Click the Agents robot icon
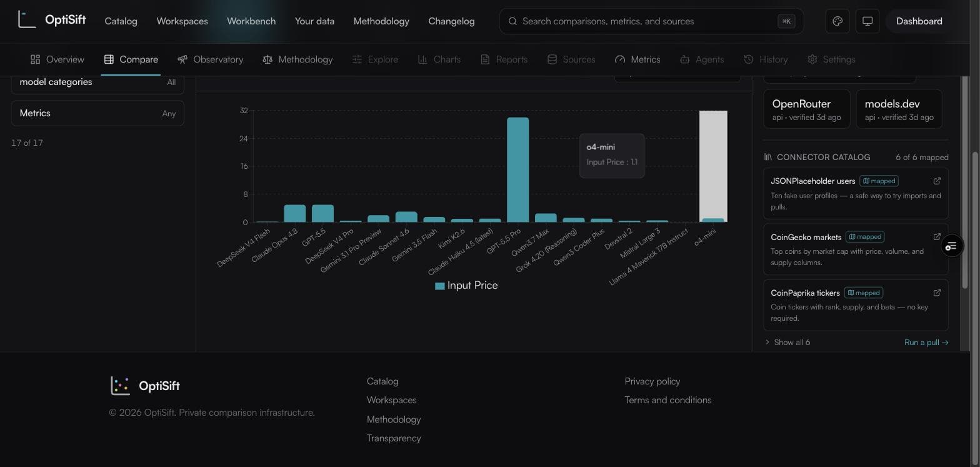 685,59
